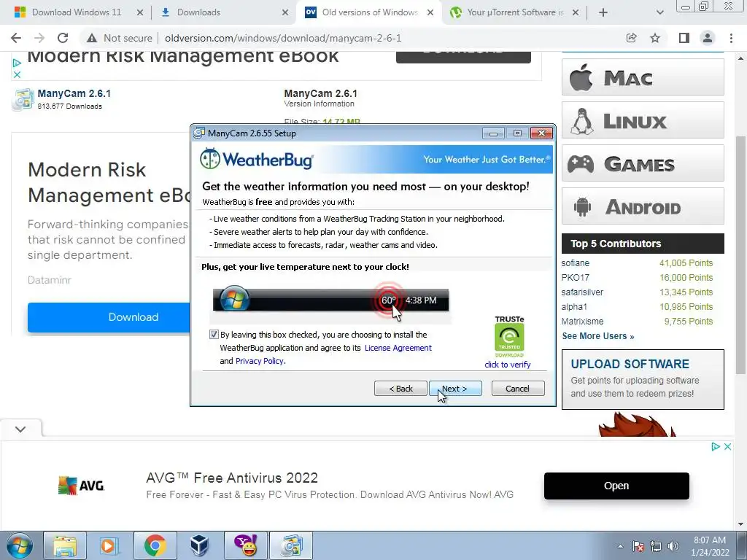Click the TRUSTe click to verify link
Screen dimensions: 747x560
coord(508,365)
